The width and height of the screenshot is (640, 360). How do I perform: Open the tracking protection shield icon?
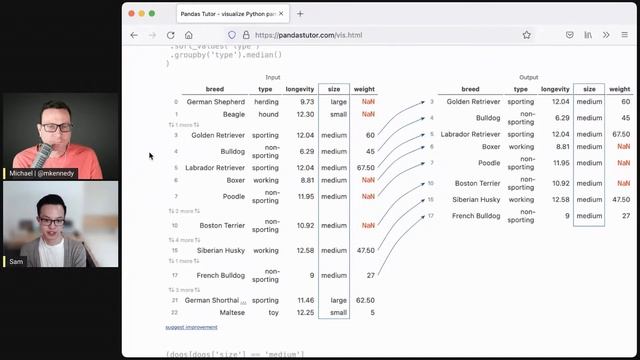(232, 35)
